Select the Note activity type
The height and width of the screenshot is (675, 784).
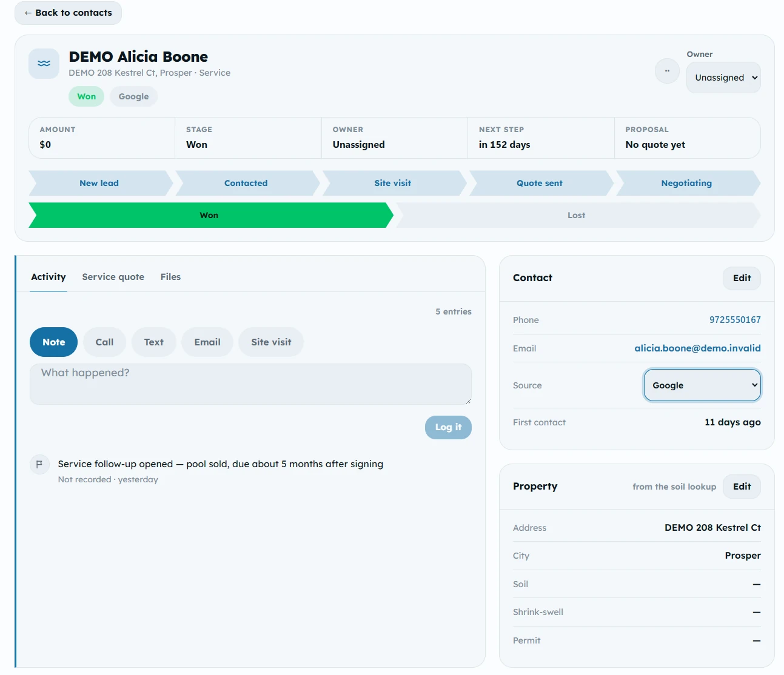54,342
